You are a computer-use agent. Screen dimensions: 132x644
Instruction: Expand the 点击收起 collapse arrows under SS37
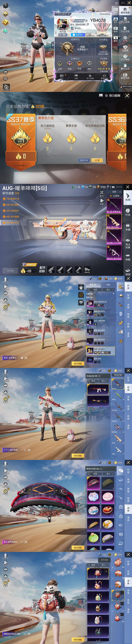[21, 165]
